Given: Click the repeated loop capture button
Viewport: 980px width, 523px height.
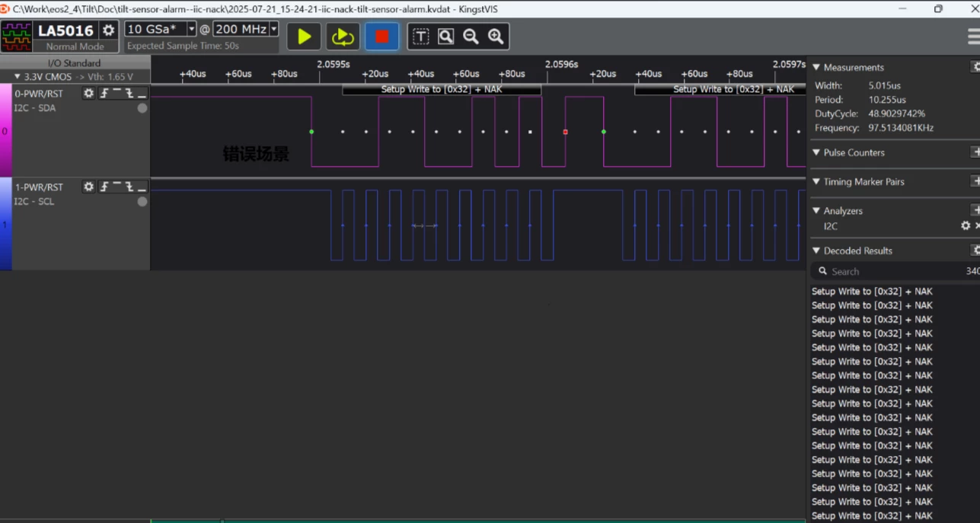Looking at the screenshot, I should (343, 37).
